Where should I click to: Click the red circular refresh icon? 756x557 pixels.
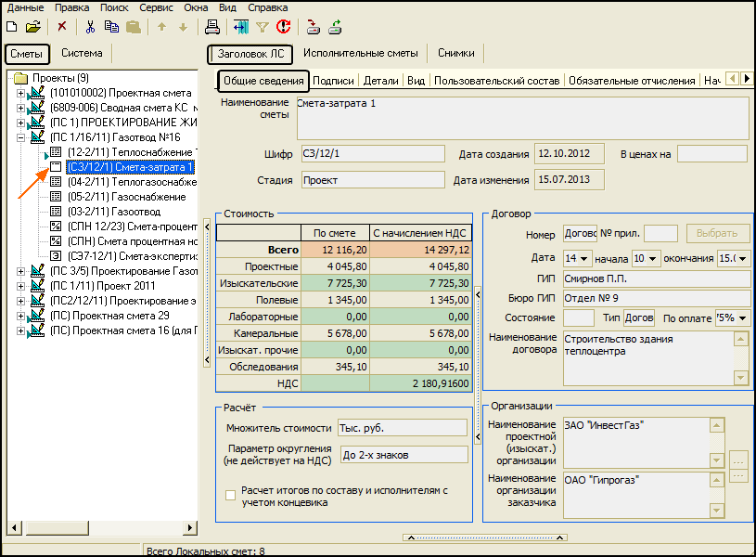coord(283,28)
